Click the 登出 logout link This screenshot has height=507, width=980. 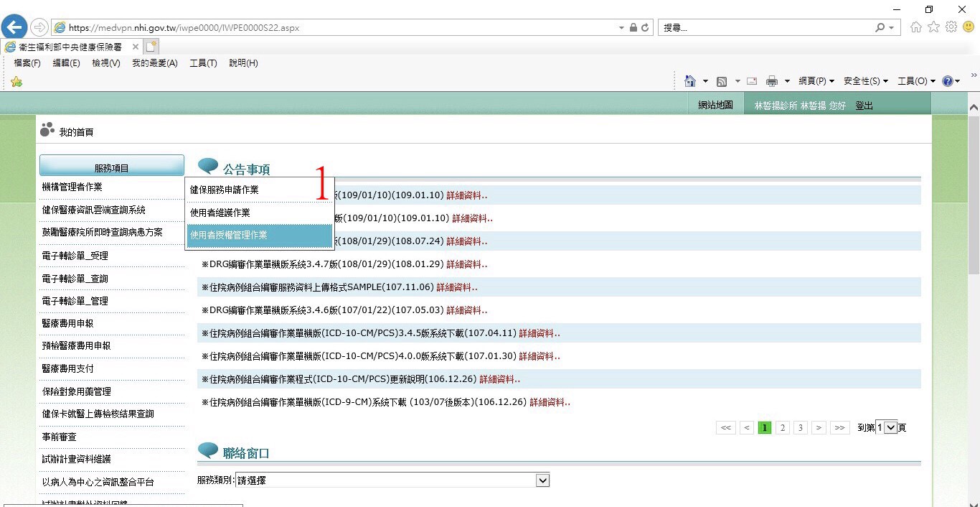tap(864, 106)
